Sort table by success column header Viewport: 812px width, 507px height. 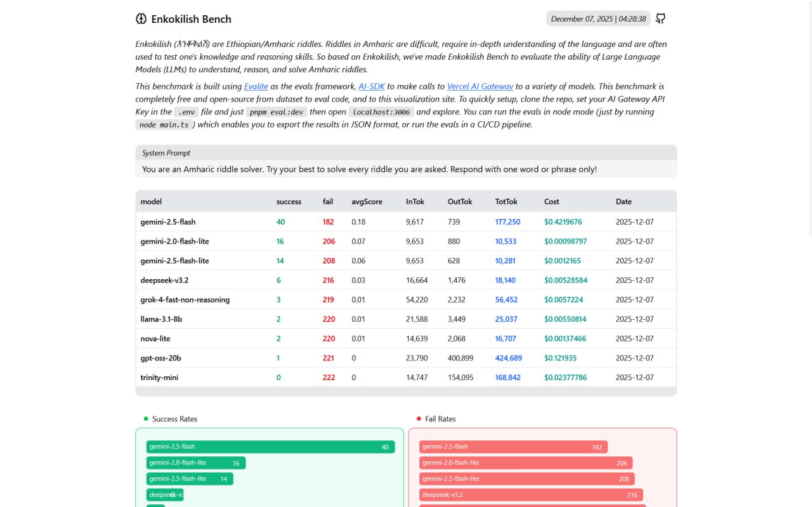[289, 202]
